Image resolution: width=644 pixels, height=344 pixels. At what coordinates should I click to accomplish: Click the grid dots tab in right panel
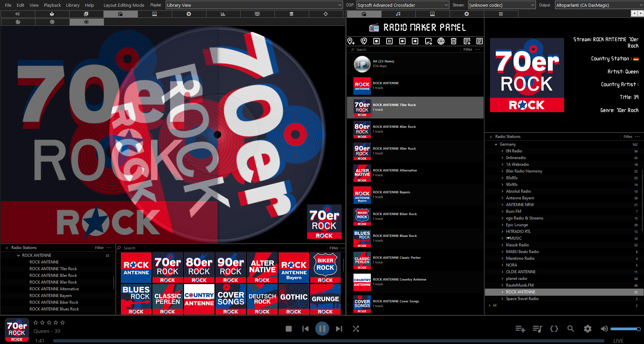501,14
